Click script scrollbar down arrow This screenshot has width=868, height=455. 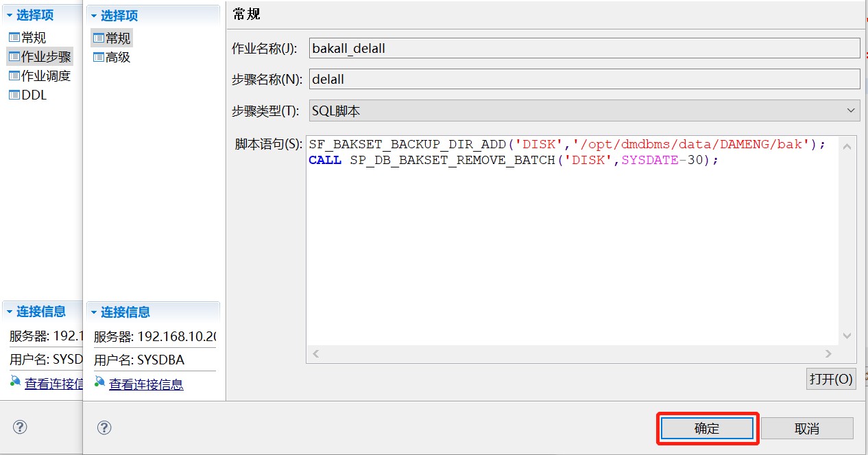[x=847, y=336]
